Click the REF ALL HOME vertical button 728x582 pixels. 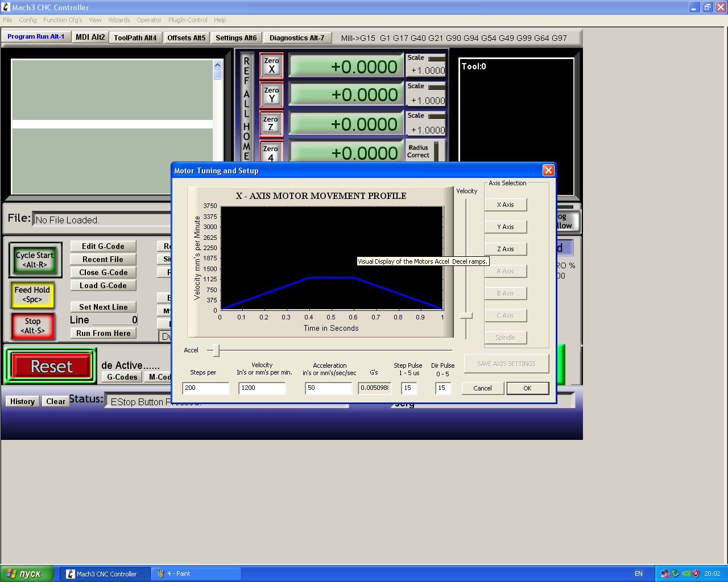click(246, 107)
